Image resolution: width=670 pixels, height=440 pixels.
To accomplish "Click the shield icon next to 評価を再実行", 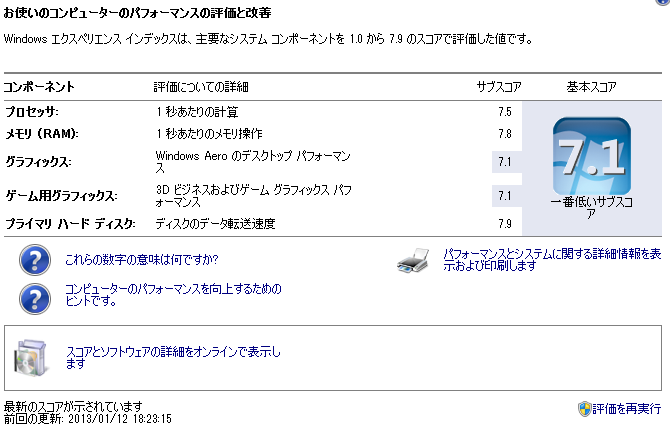I will tap(584, 409).
